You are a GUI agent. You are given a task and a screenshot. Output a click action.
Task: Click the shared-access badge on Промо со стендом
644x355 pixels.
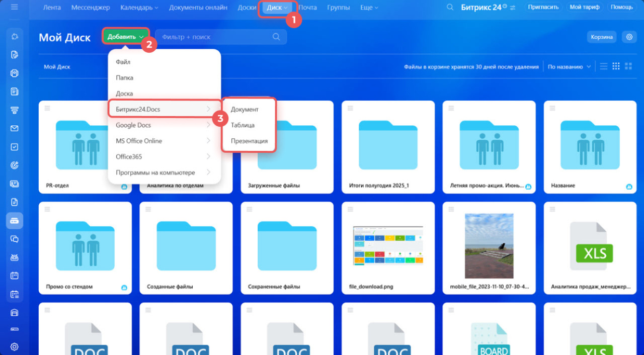pyautogui.click(x=124, y=288)
